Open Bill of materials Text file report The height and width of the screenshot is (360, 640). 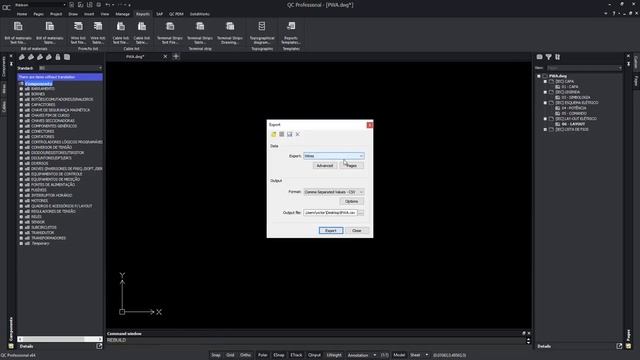[18, 32]
